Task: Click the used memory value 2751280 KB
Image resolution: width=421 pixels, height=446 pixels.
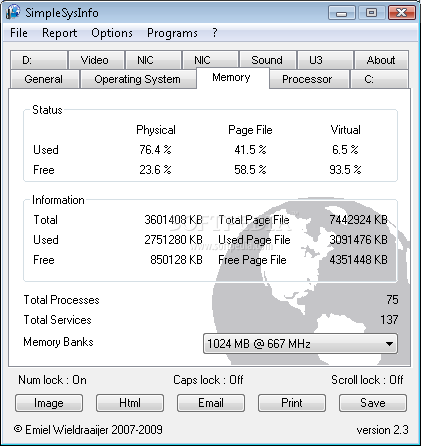Action: click(x=173, y=240)
